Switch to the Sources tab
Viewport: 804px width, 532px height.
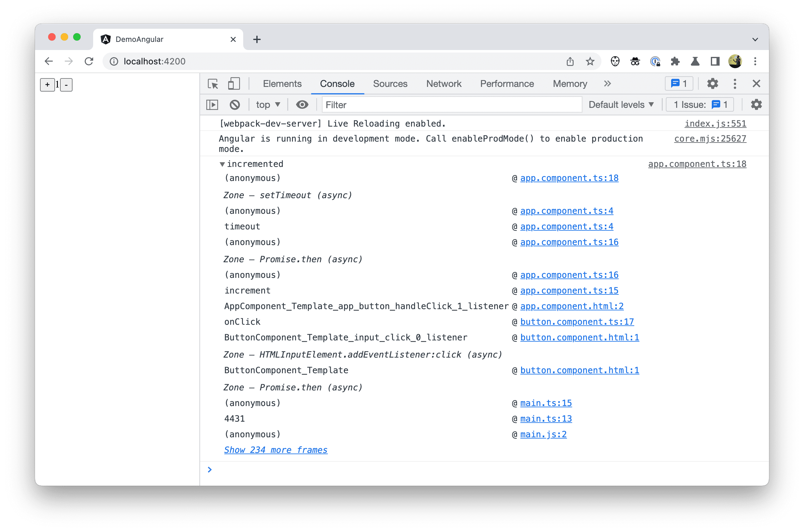click(389, 84)
